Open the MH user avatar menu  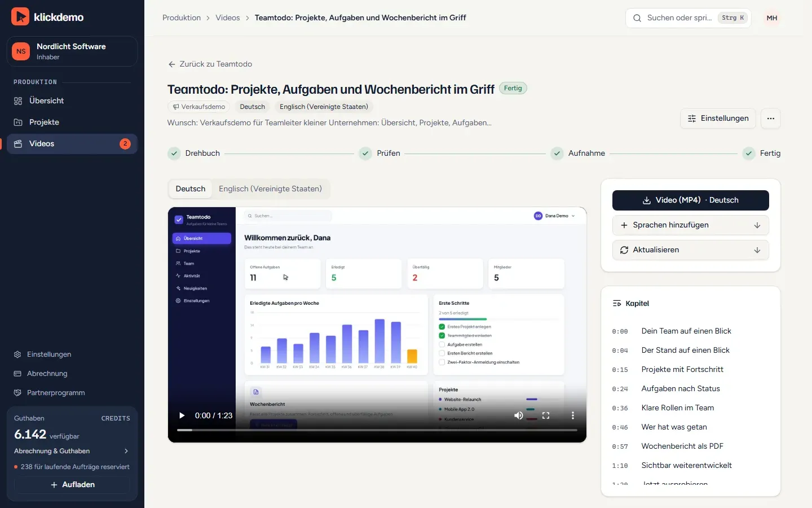click(x=772, y=18)
